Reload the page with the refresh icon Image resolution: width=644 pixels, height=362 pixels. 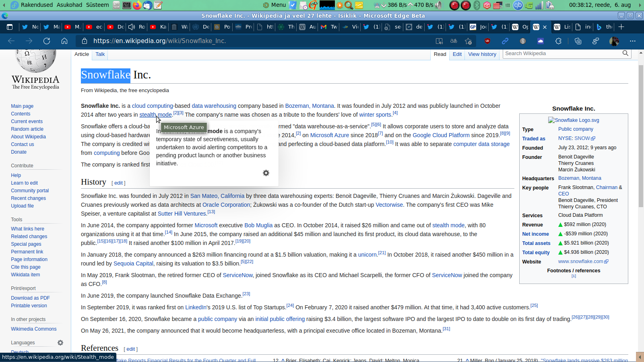click(x=47, y=41)
